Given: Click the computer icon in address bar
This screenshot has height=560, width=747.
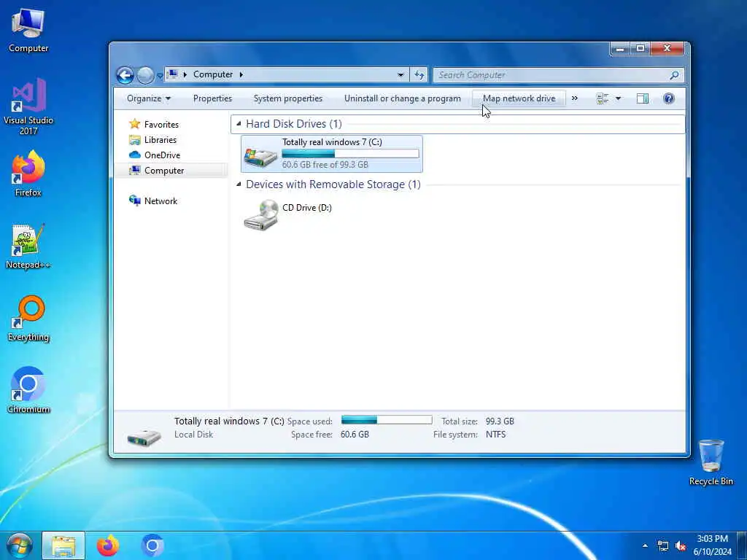Looking at the screenshot, I should tap(172, 74).
